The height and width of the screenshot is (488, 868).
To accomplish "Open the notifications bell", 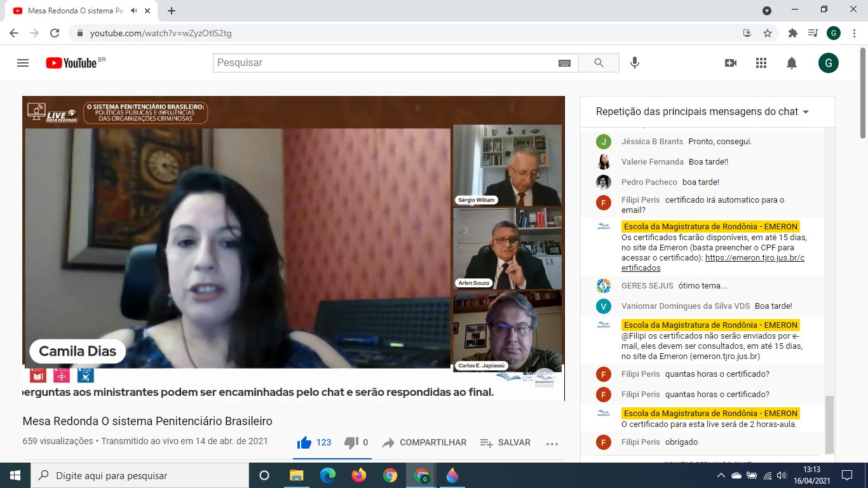I will [792, 63].
